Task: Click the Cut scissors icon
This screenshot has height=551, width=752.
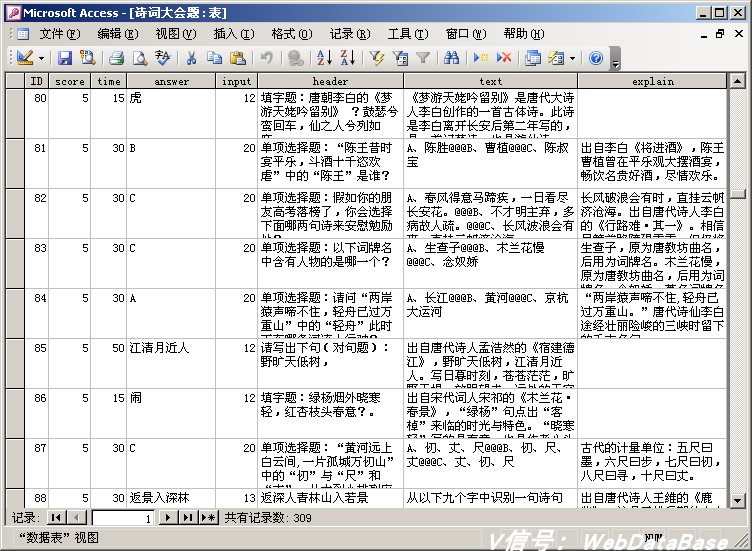Action: pos(191,58)
